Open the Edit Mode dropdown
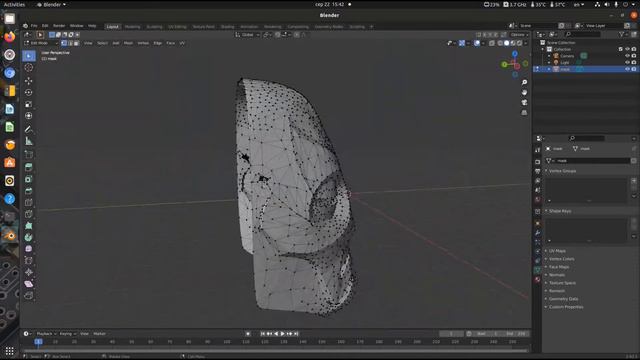The width and height of the screenshot is (640, 360). 41,43
